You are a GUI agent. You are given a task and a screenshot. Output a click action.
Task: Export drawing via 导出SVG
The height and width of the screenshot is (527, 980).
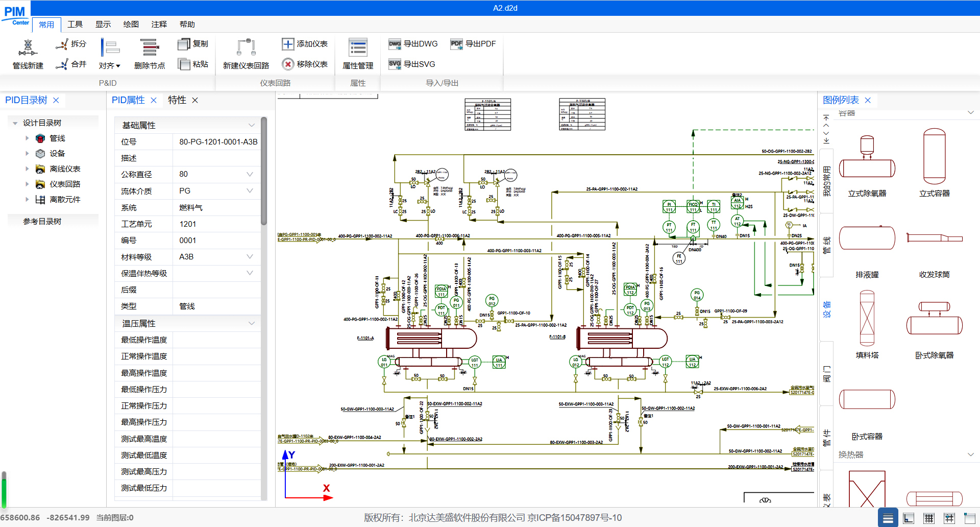tap(412, 64)
